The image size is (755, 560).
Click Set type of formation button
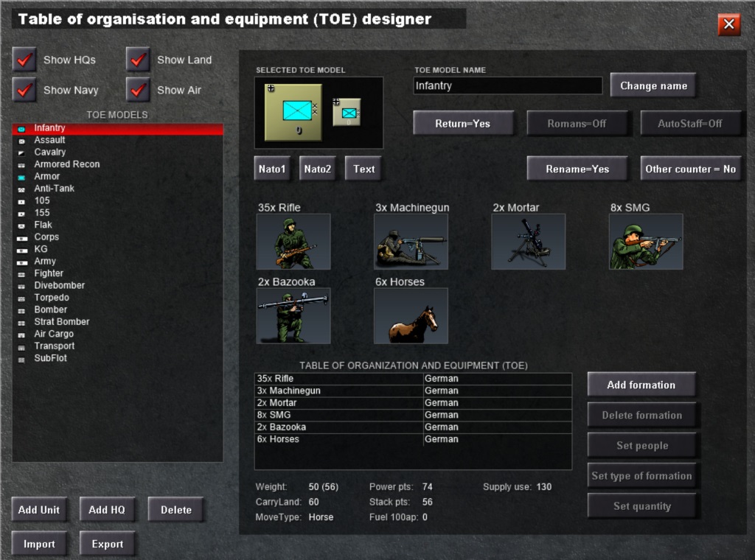coord(641,476)
